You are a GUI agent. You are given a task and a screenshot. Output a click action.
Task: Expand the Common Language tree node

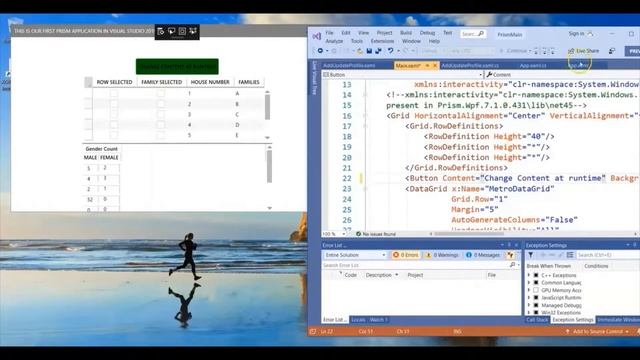529,283
